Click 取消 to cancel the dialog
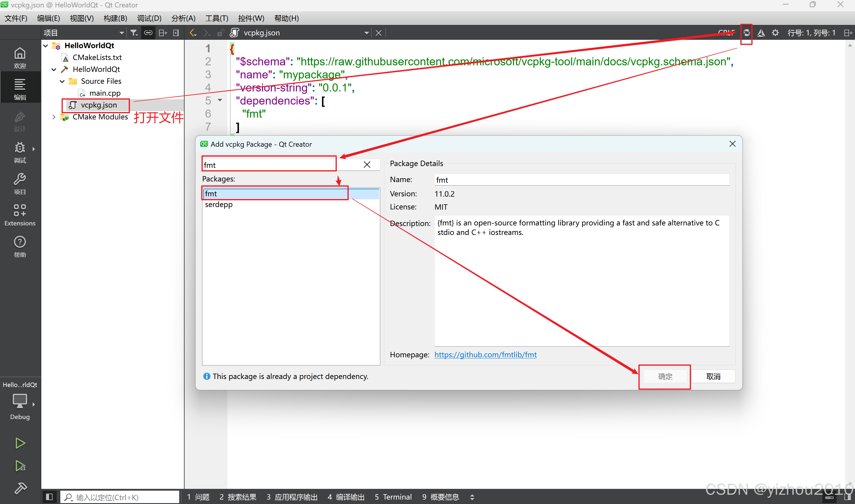 713,376
